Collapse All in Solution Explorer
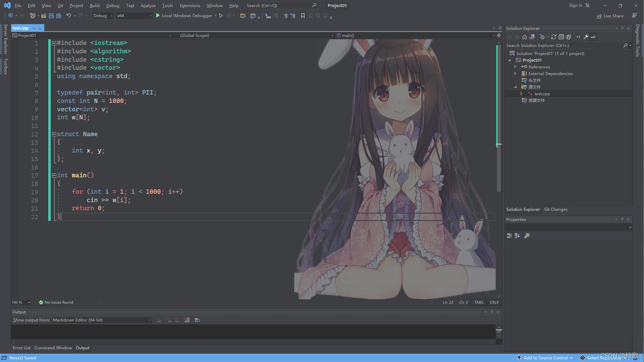This screenshot has height=362, width=644. (561, 37)
